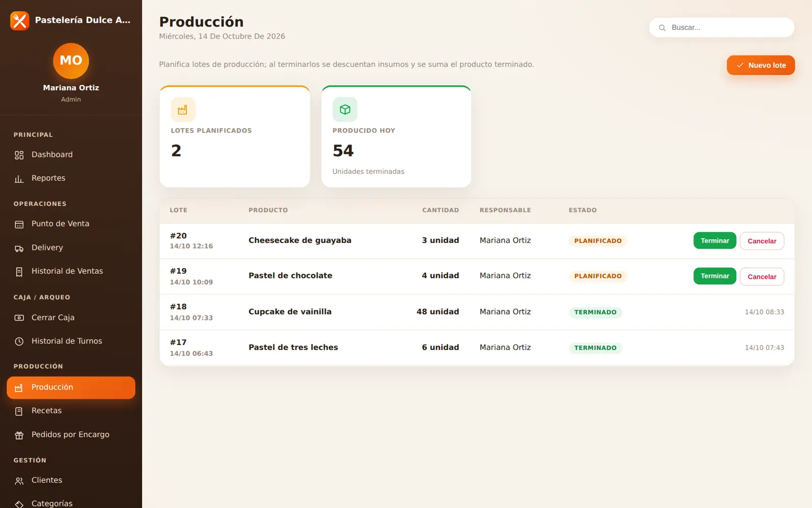Screen dimensions: 812x508
Task: Click the Cupcake de vainilla product name
Action: click(x=290, y=312)
